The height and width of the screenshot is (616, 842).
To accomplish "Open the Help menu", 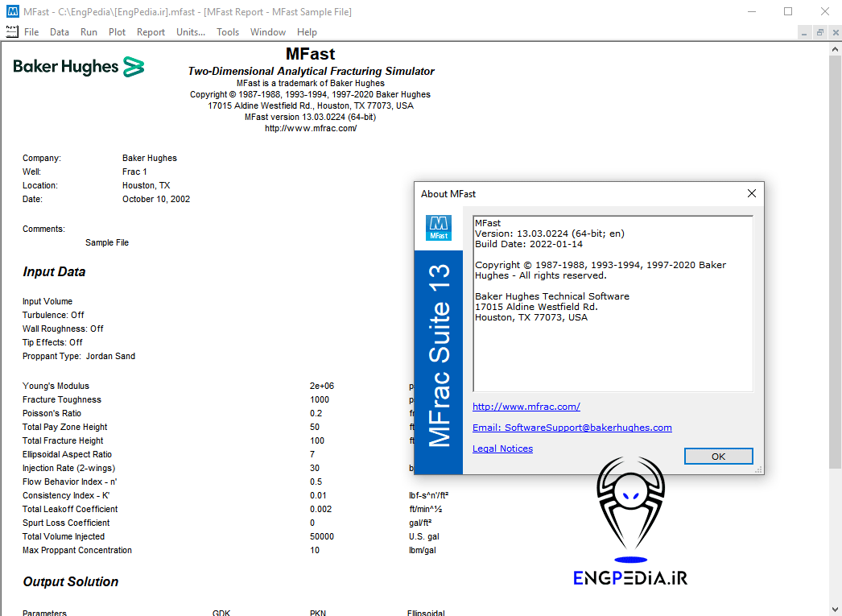I will pos(307,32).
